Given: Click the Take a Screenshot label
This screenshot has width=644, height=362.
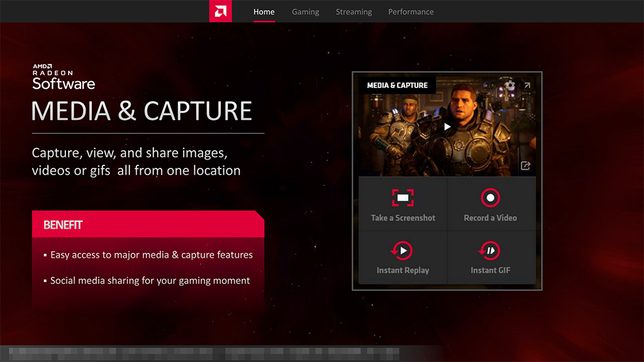Looking at the screenshot, I should click(403, 218).
